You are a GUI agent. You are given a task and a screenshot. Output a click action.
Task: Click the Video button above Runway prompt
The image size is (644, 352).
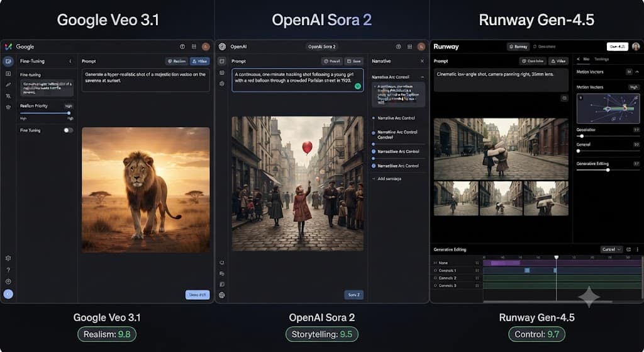tap(558, 61)
